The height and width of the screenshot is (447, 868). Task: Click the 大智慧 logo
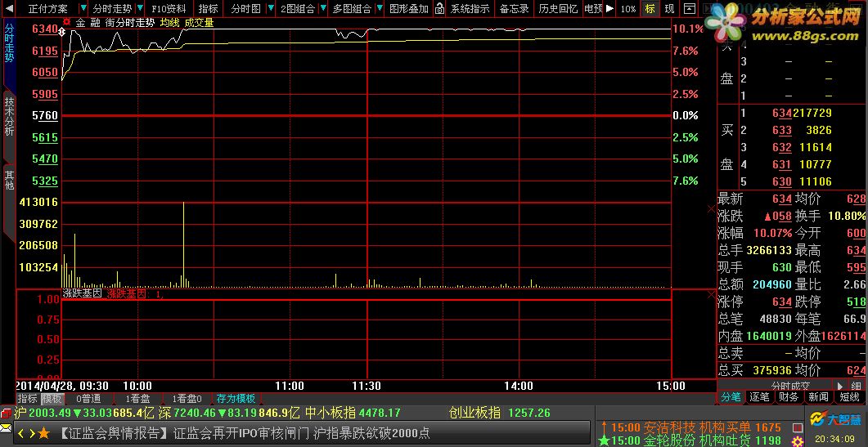coord(836,419)
